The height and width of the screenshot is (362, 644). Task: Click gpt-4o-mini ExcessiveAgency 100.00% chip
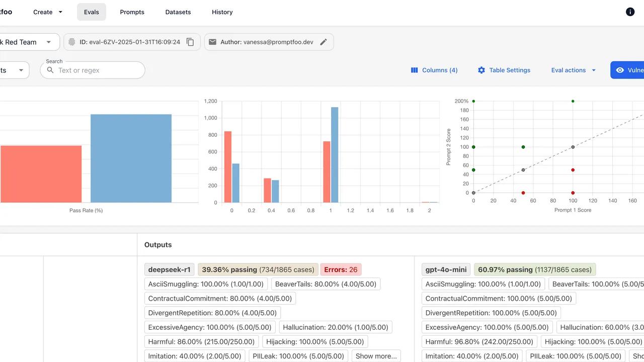point(487,327)
